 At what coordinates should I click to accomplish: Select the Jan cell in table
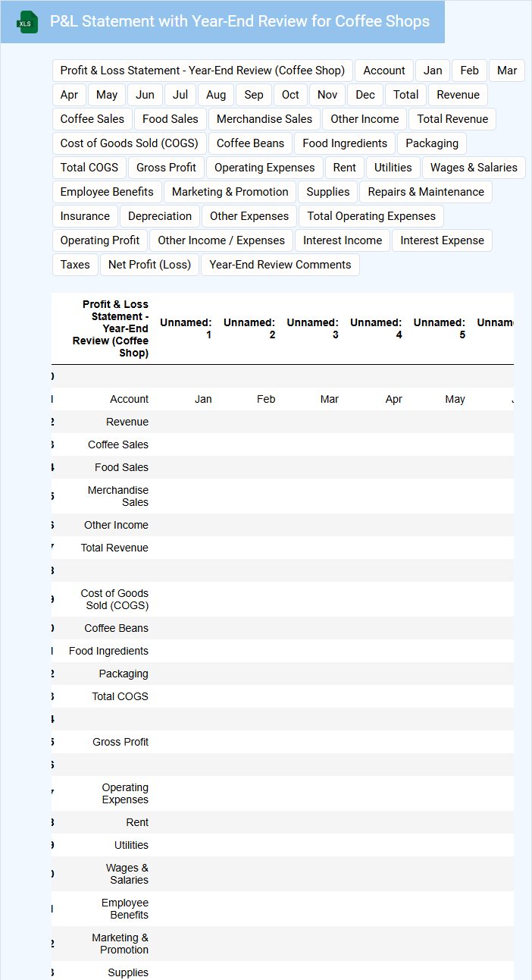[203, 399]
